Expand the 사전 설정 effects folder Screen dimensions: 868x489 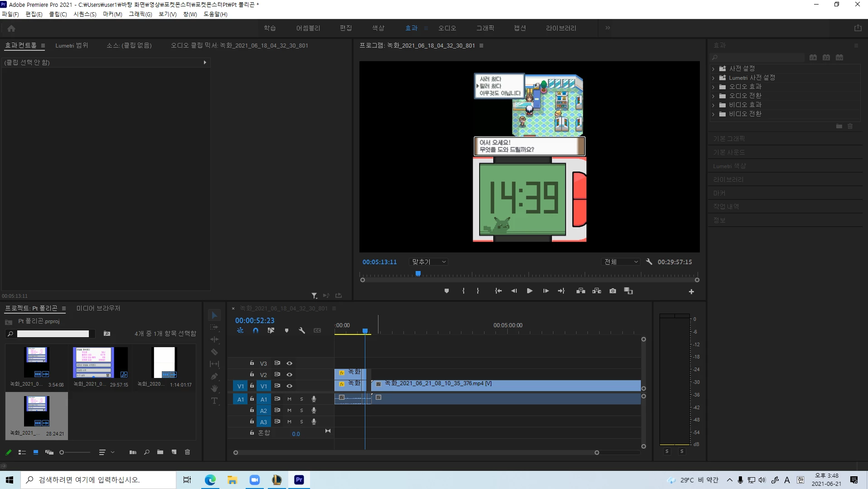tap(713, 68)
